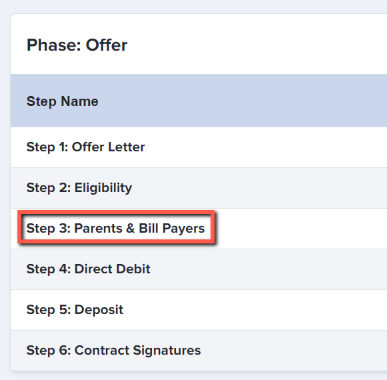Click the word Letter in Step 1
387x380 pixels.
[x=127, y=147]
